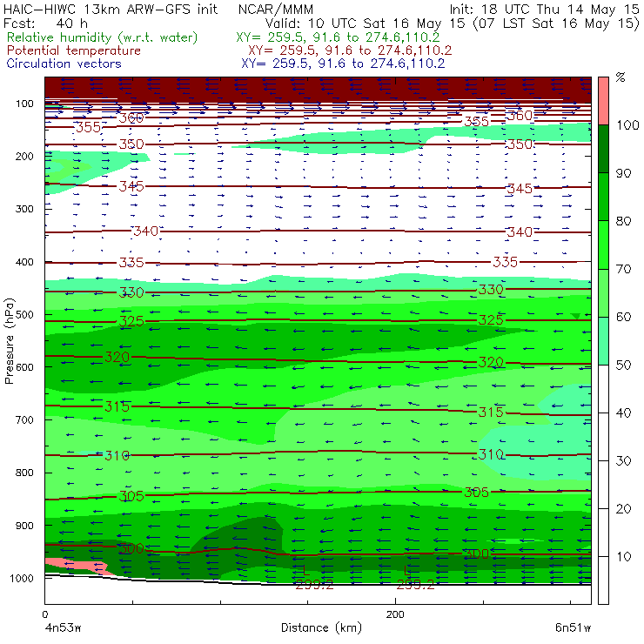Click the 'Fcst: 40 h' forecast label
Screen dimensions: 644x644
point(45,23)
